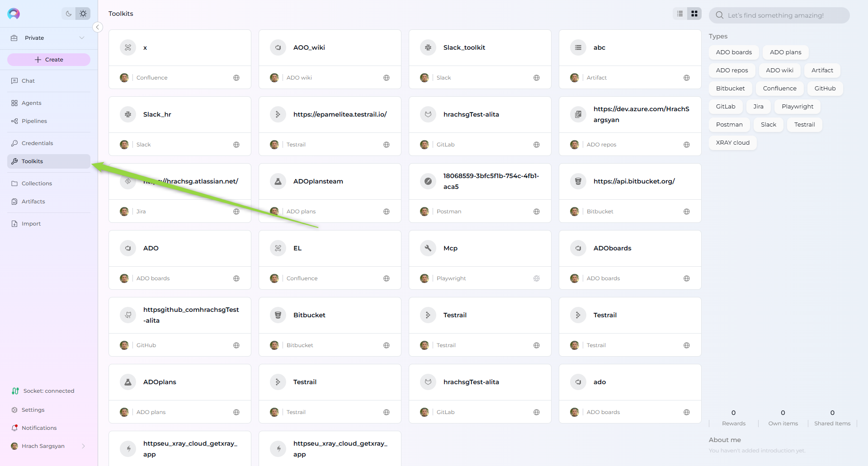Click Confluence icon on x card
This screenshot has width=868, height=466.
(128, 47)
